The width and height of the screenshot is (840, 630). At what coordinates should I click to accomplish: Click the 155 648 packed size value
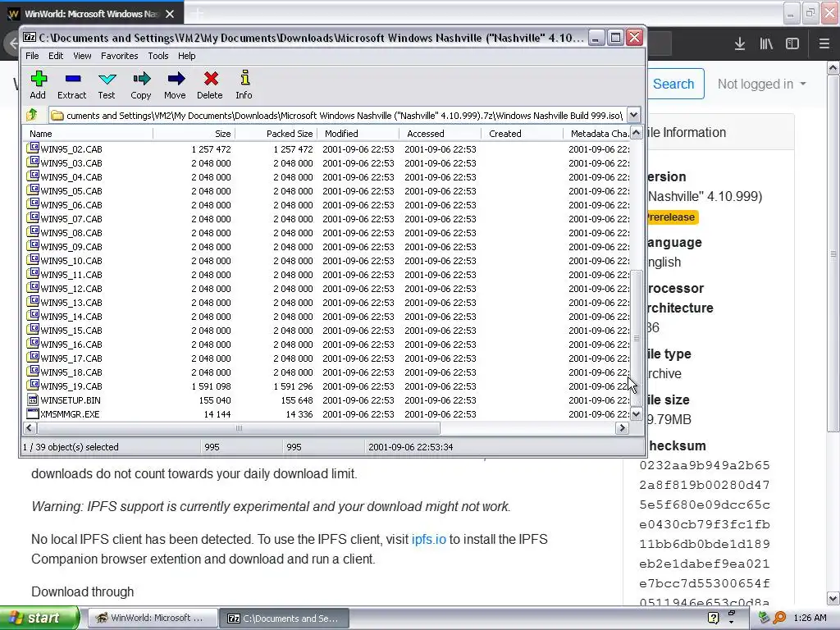pyautogui.click(x=297, y=399)
